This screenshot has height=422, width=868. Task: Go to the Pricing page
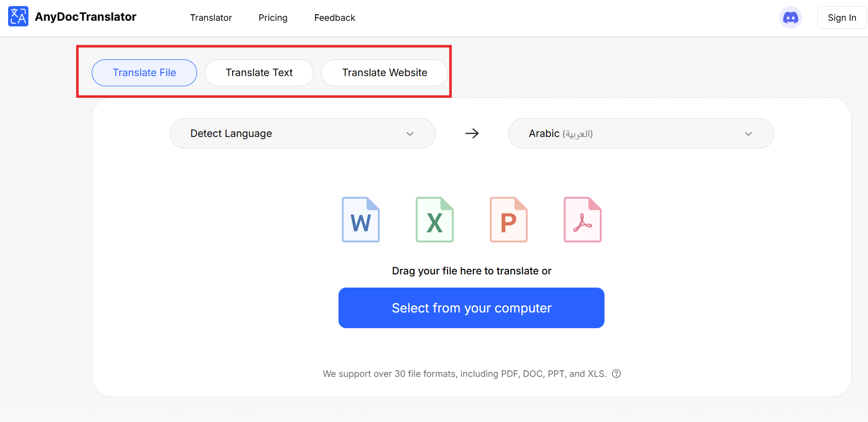[273, 18]
